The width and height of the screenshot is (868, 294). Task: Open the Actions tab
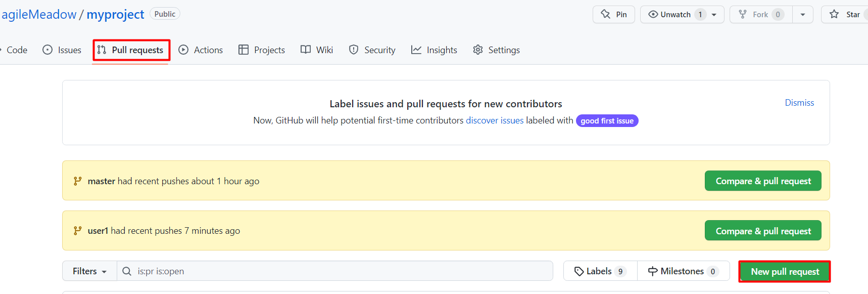[x=201, y=50]
